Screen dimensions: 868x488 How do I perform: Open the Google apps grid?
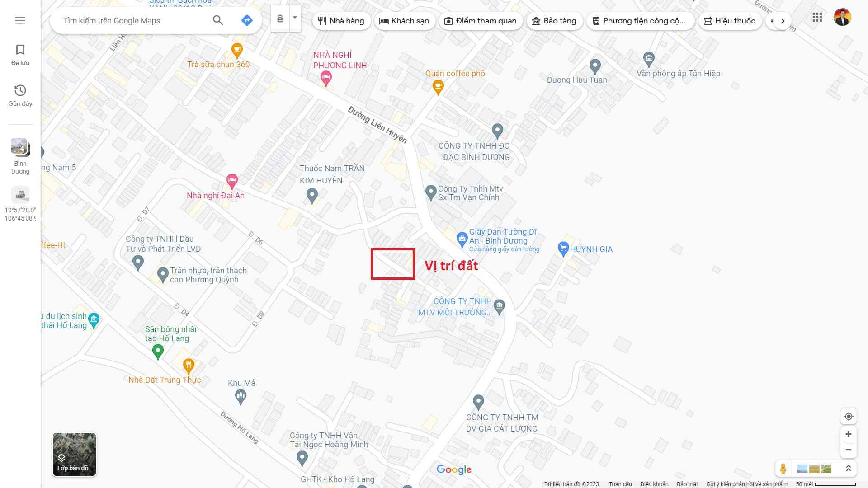tap(817, 18)
